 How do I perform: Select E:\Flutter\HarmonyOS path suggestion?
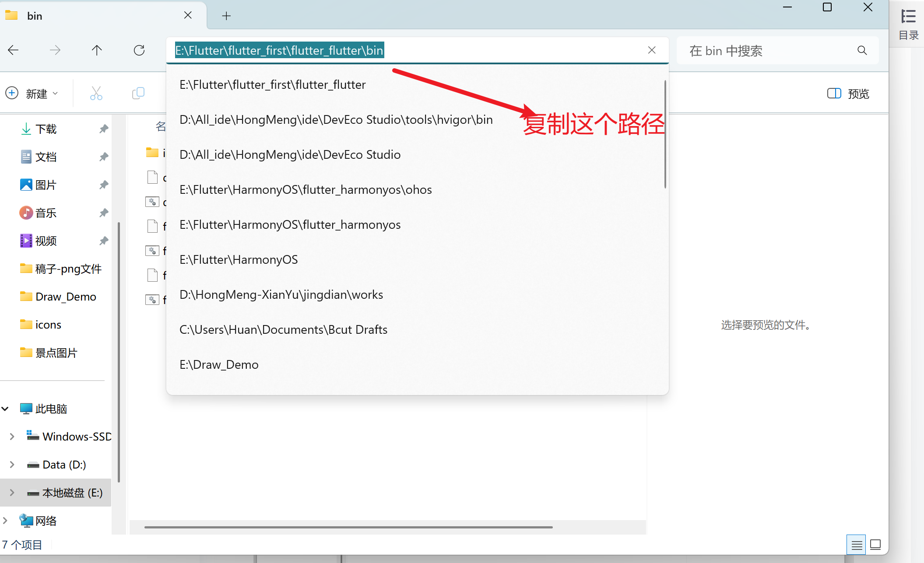click(239, 260)
